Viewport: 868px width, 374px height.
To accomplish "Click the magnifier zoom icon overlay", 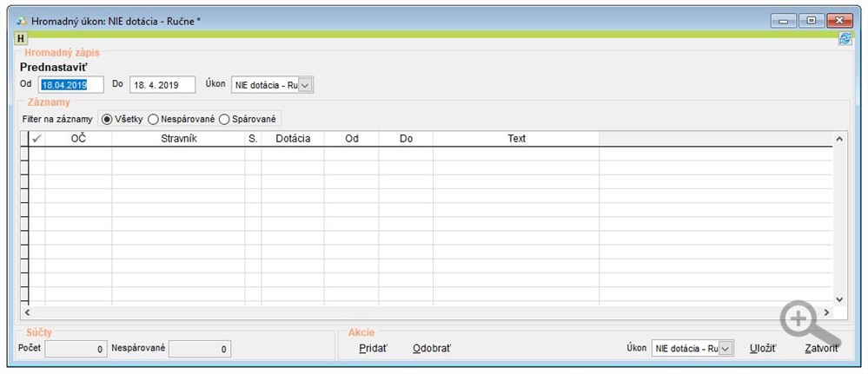I will (x=803, y=322).
